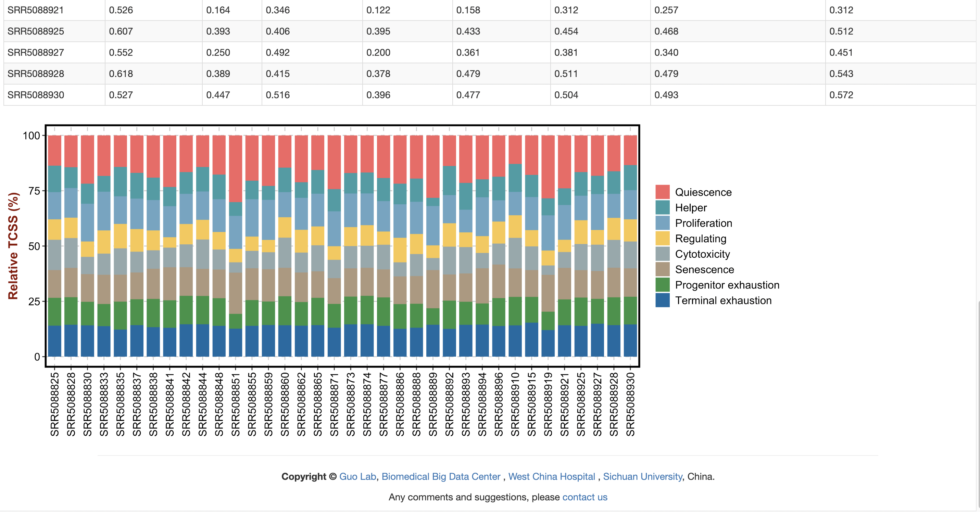Click the Cytotoxicity legend color swatch

tap(662, 254)
